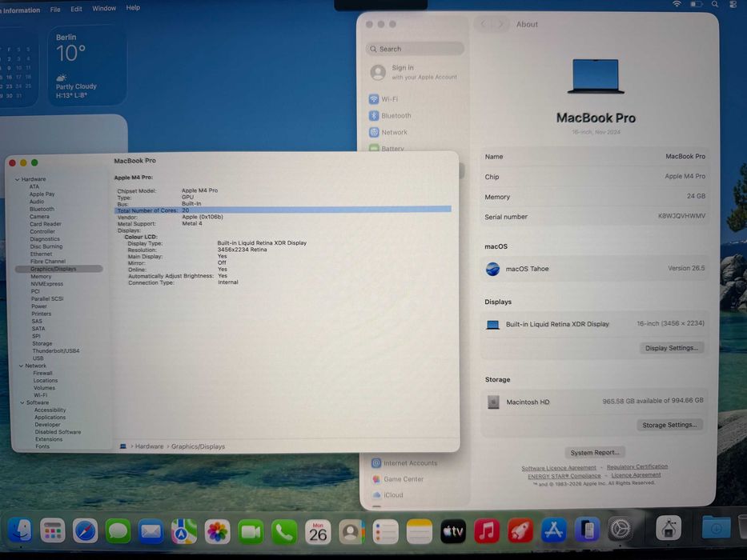Open the File menu

[55, 9]
